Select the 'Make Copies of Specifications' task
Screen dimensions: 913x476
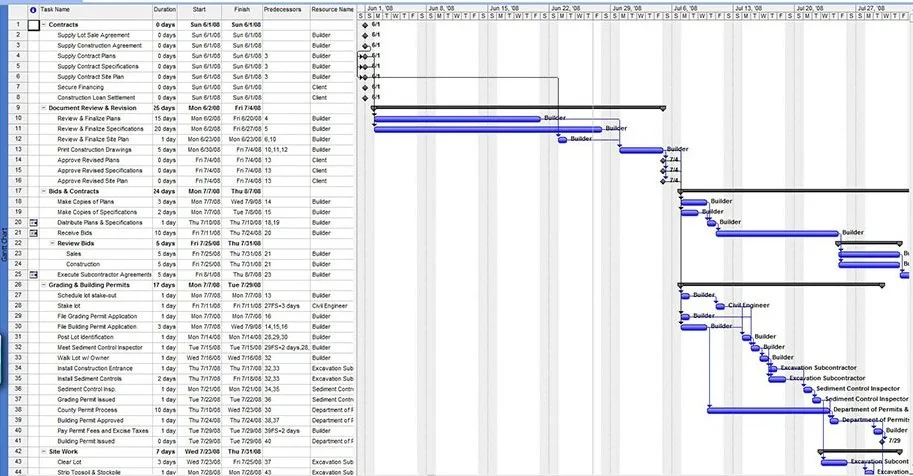97,212
